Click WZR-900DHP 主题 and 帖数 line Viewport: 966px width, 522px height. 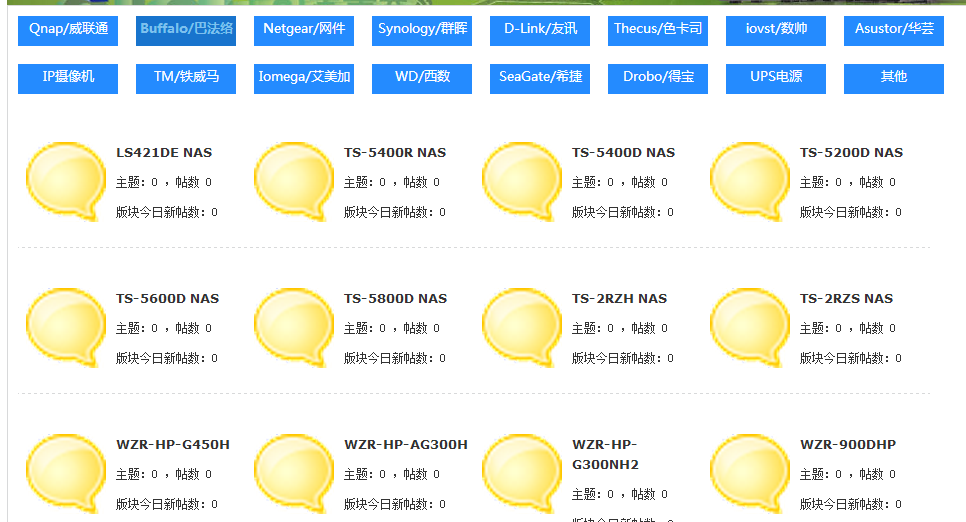(848, 474)
